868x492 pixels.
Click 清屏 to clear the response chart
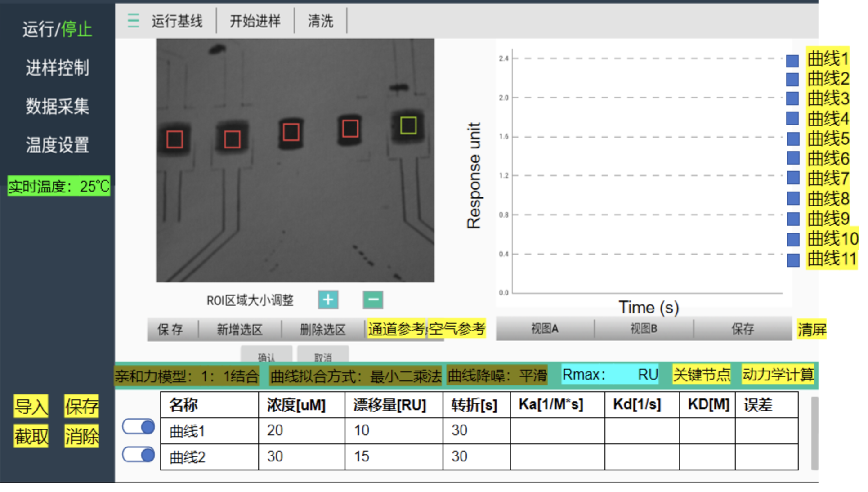pyautogui.click(x=812, y=329)
